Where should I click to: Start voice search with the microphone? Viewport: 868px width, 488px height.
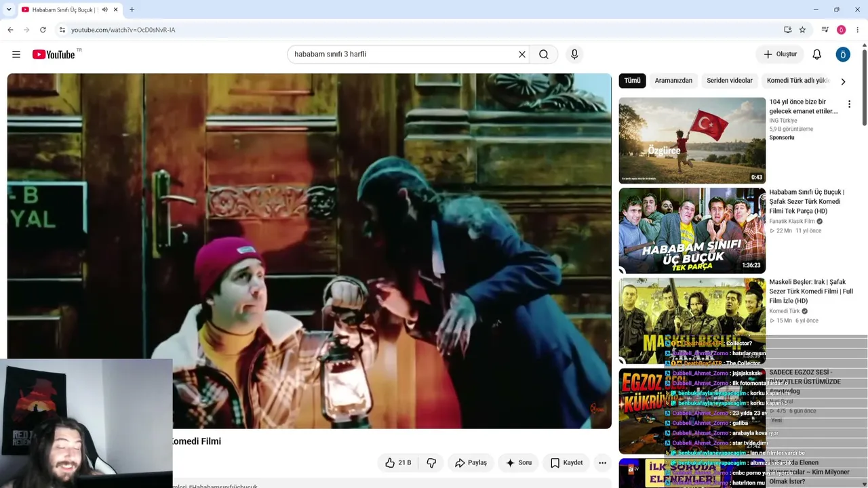click(x=574, y=54)
